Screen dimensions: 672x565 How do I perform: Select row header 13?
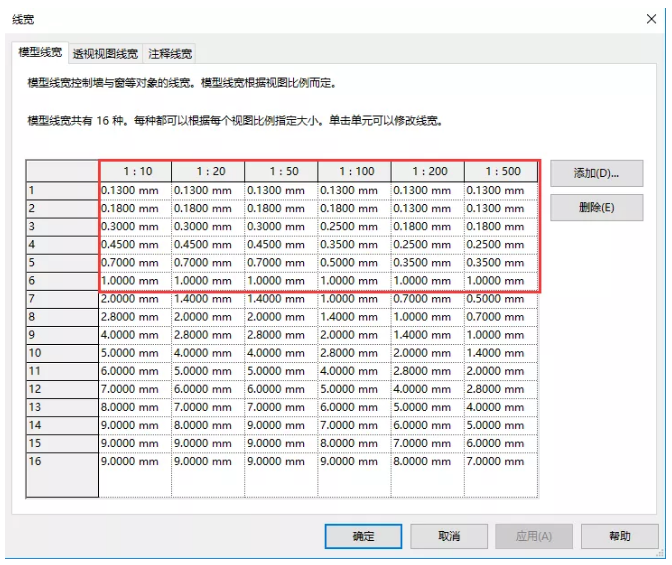point(62,407)
